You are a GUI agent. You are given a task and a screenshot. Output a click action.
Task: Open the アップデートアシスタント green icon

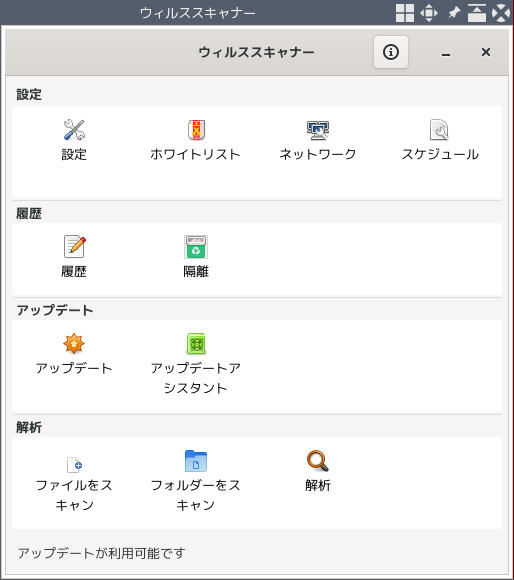(x=196, y=344)
